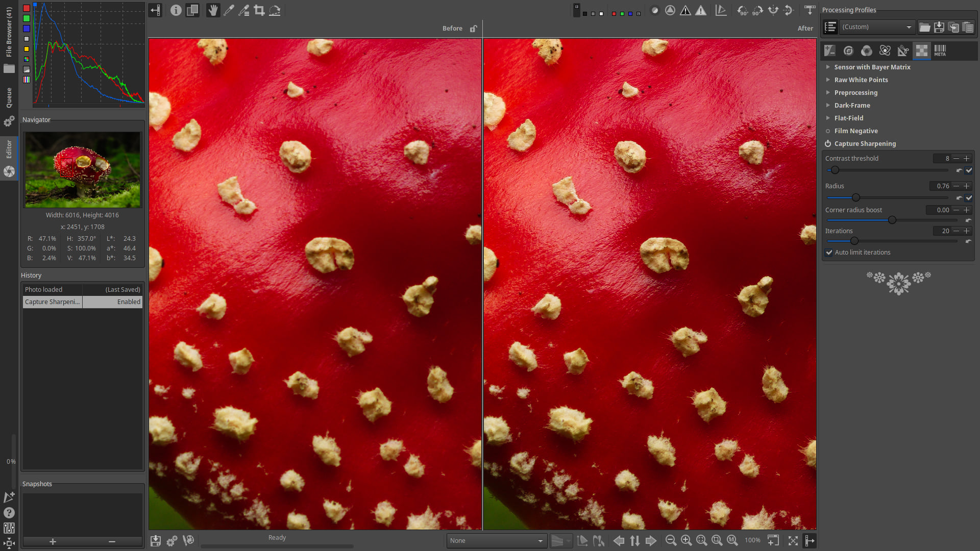Image resolution: width=980 pixels, height=551 pixels.
Task: Click the Capture Sharpening tool icon
Action: click(828, 143)
